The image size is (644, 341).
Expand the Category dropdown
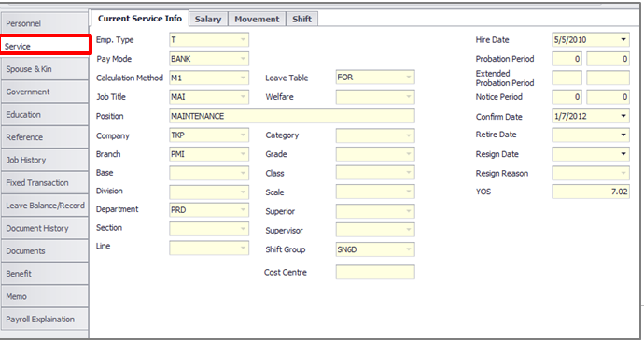coord(409,135)
